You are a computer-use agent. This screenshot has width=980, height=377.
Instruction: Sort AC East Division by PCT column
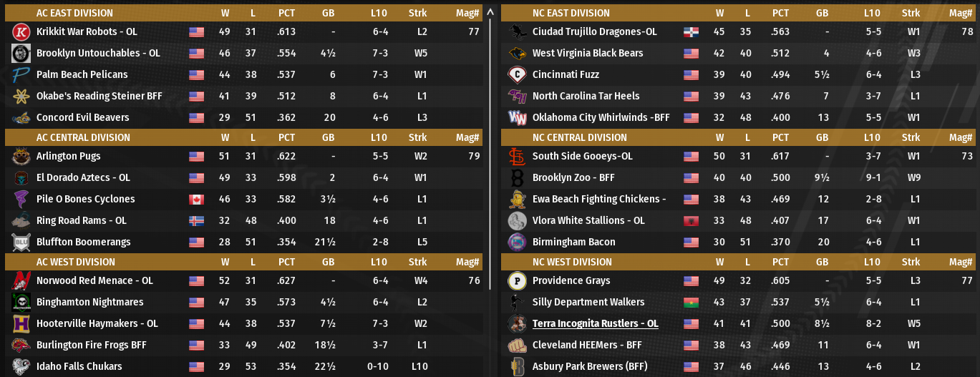point(287,13)
